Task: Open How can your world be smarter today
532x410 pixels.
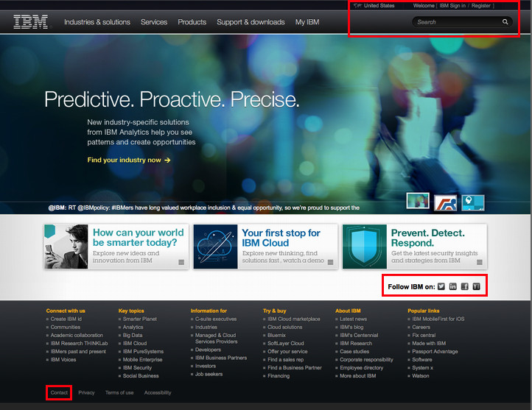Action: [138, 238]
